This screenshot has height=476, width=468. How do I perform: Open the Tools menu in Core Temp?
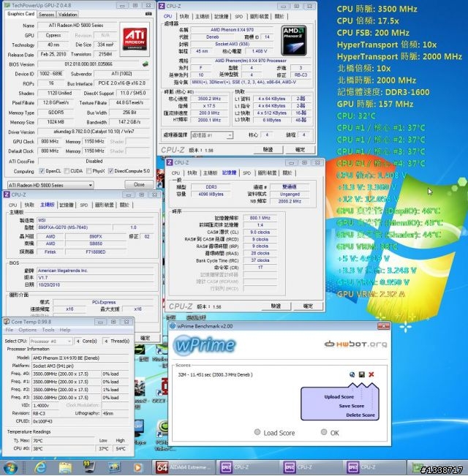click(x=48, y=330)
